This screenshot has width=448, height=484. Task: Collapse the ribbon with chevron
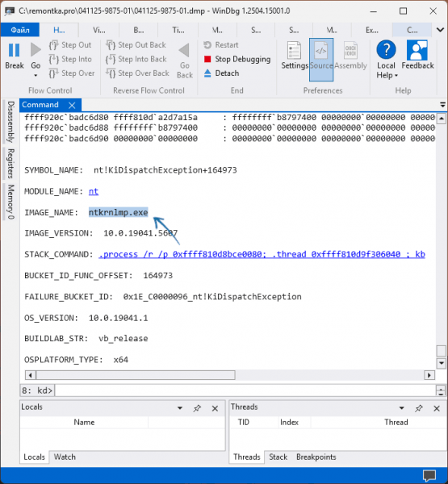pyautogui.click(x=440, y=30)
